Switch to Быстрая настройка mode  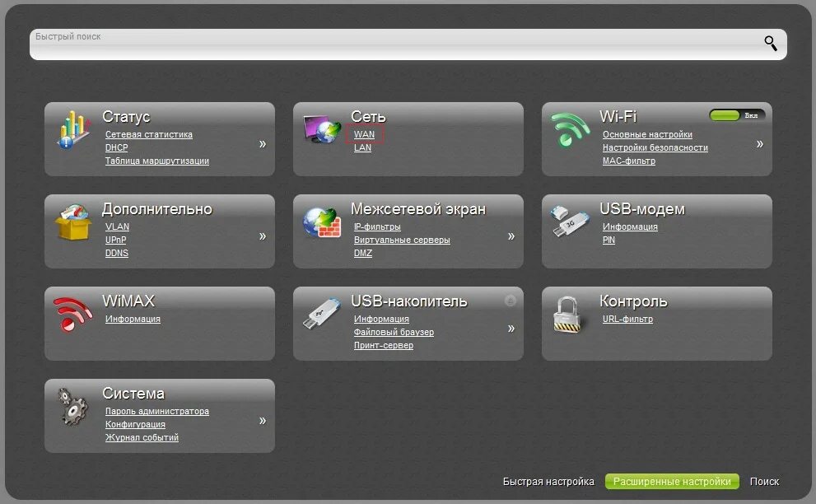(548, 482)
